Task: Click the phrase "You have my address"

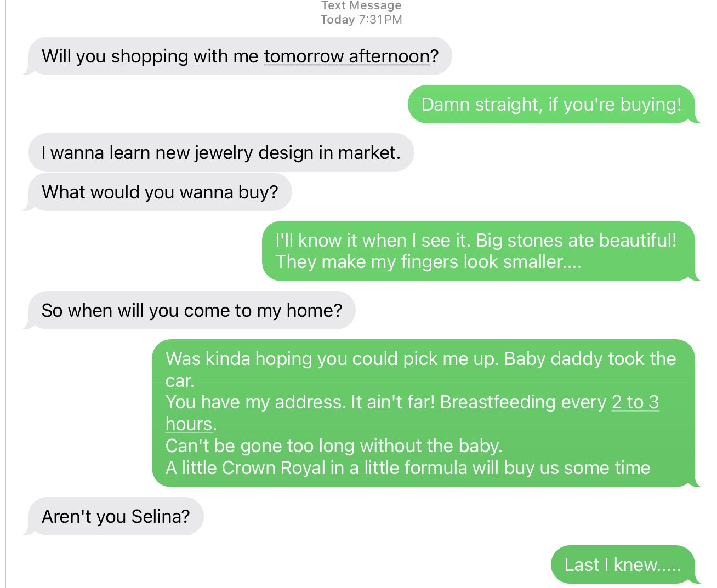Action: (255, 402)
